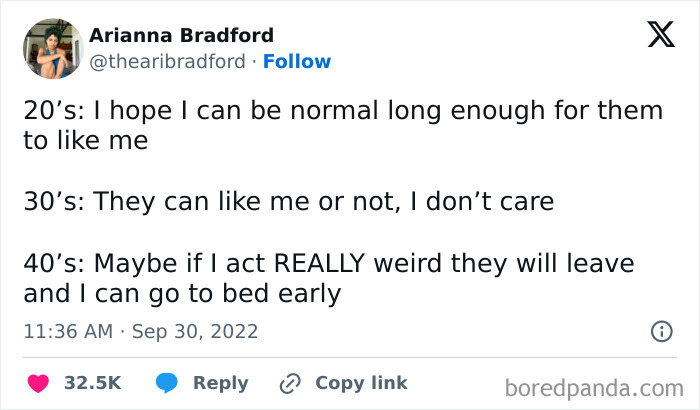Image resolution: width=700 pixels, height=410 pixels.
Task: Open the Twitter info circle icon
Action: (x=661, y=330)
